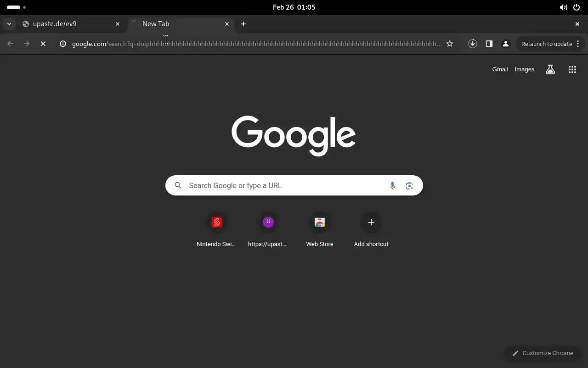Open the GNOME Activities overview pill
588x368 pixels.
click(16, 7)
